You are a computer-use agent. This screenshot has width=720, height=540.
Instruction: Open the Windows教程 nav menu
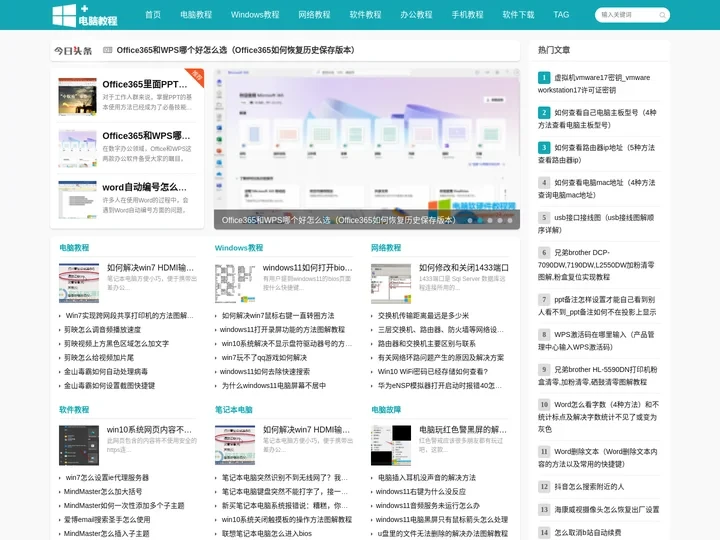(x=255, y=15)
